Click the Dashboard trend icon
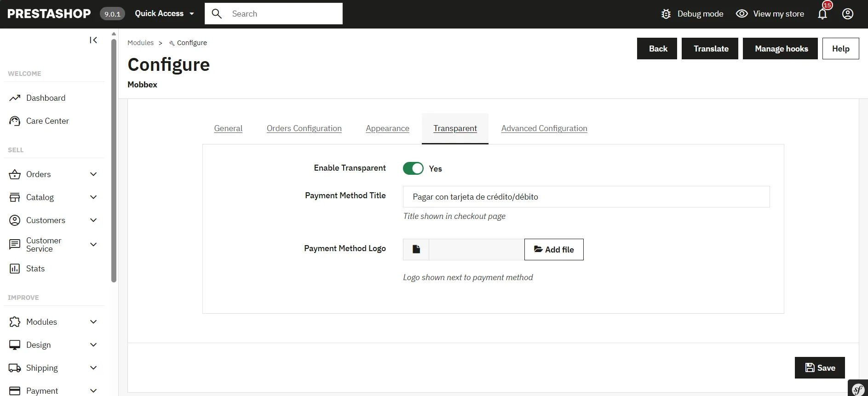 click(15, 98)
